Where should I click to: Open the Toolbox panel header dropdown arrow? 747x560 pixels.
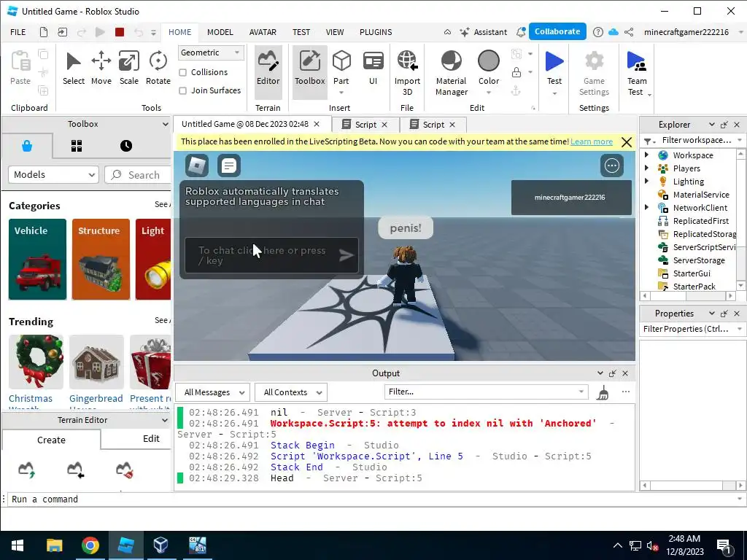(165, 124)
